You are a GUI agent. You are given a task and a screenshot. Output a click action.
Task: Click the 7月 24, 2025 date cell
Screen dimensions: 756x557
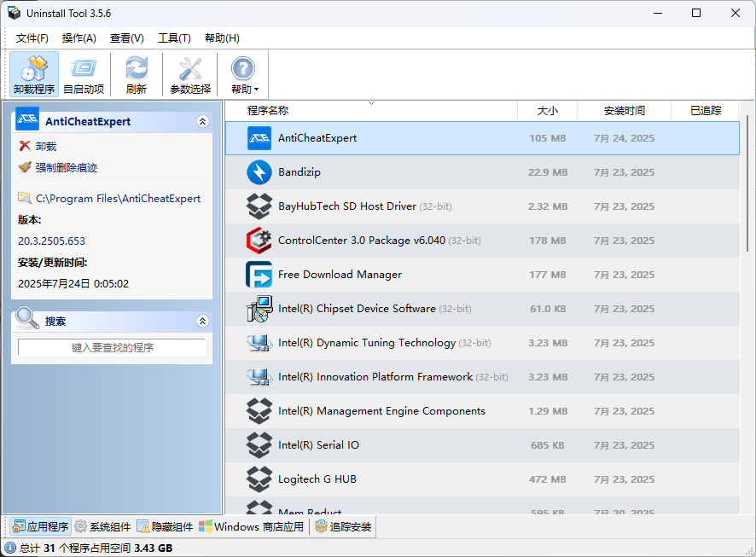(x=624, y=138)
